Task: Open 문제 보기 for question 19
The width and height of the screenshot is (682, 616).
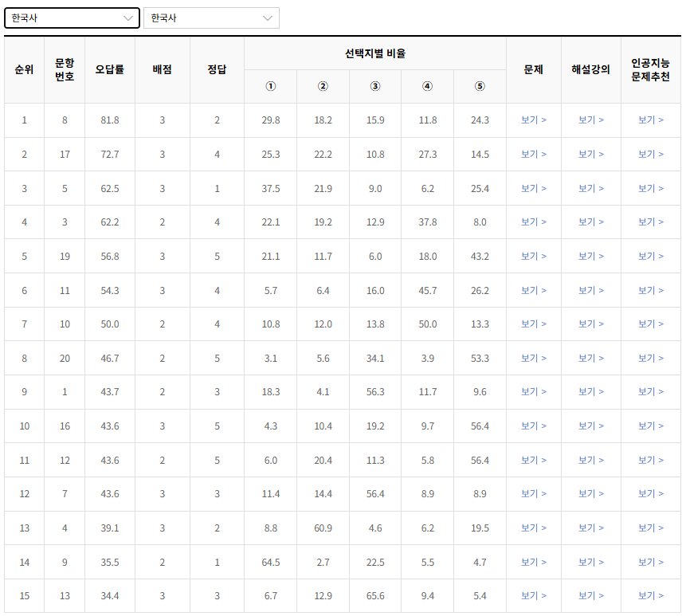Action: tap(532, 256)
